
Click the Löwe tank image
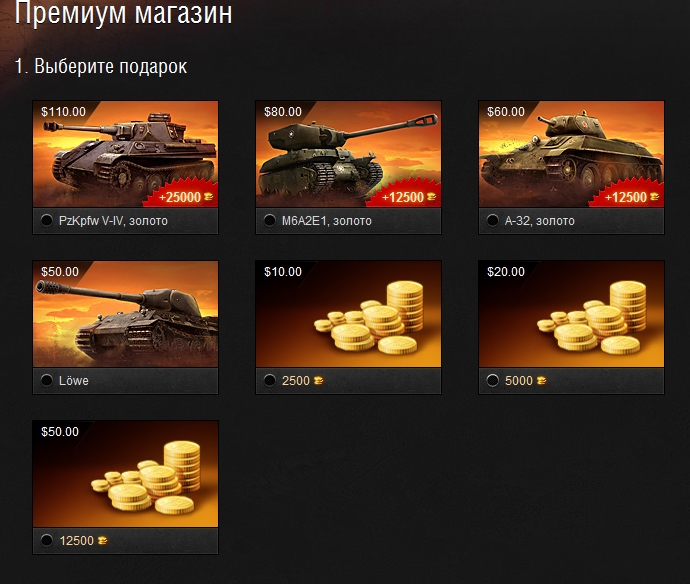click(125, 314)
